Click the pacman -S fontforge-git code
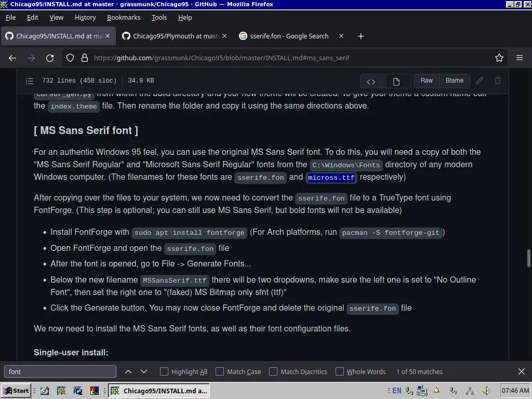Viewport: 532px width, 399px height. click(391, 233)
